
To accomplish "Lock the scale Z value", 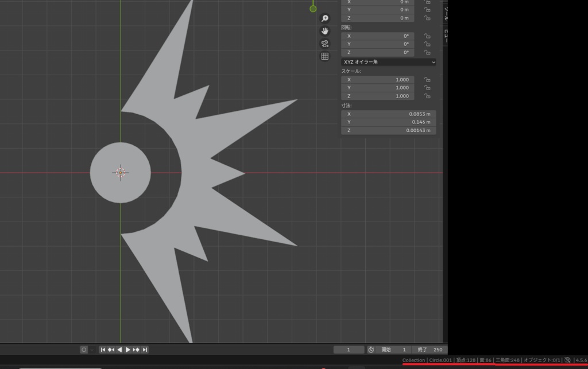I will [x=427, y=96].
